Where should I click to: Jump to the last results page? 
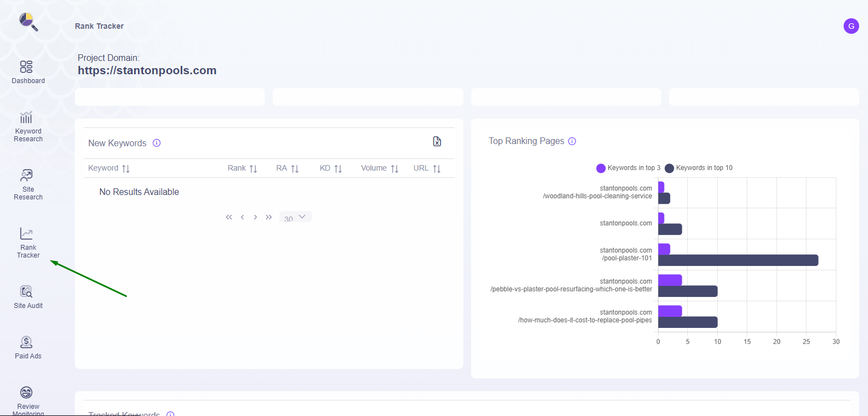(268, 217)
